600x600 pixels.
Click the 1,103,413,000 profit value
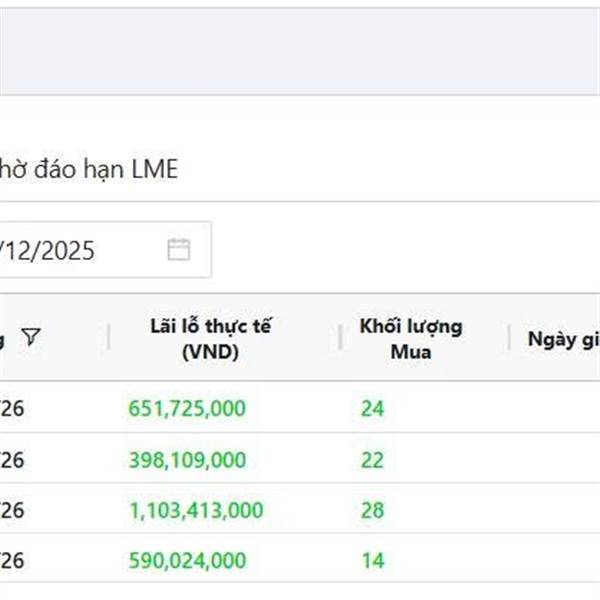coord(196,510)
